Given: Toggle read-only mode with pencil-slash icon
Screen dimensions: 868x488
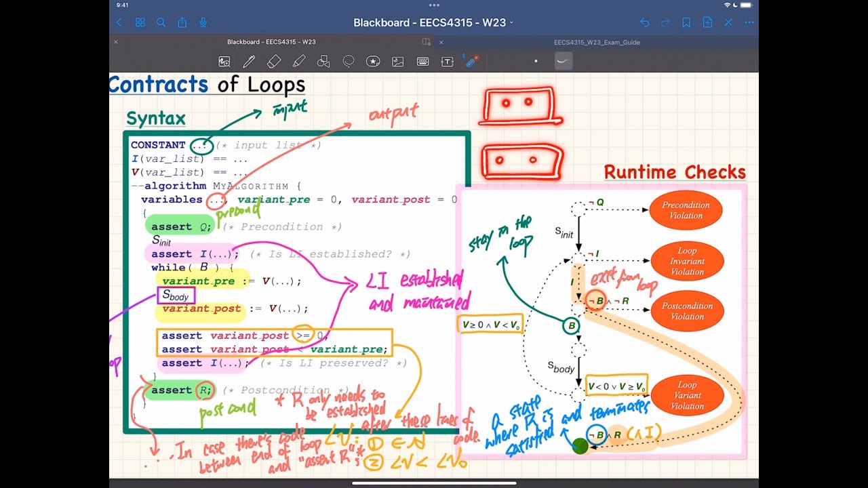Looking at the screenshot, I should pyautogui.click(x=728, y=22).
